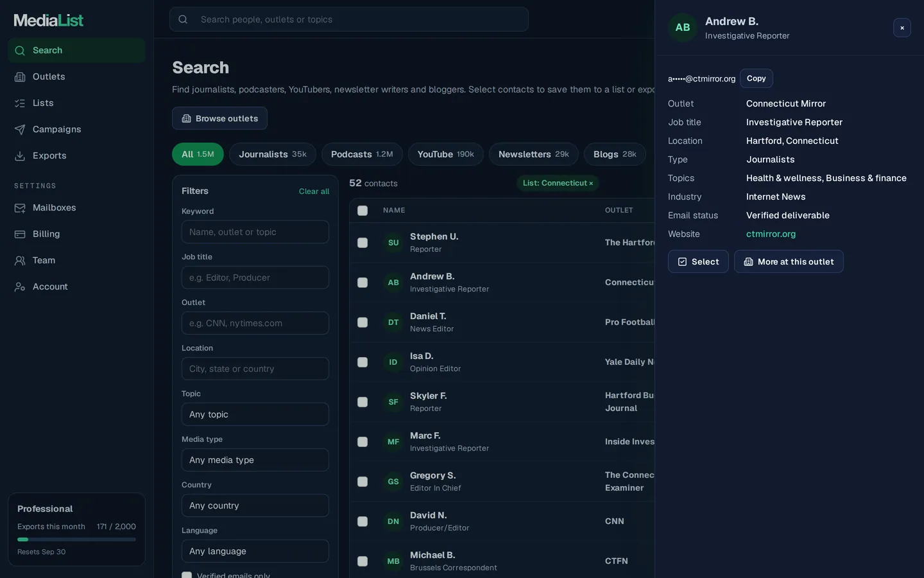Viewport: 924px width, 578px height.
Task: Open the Billing card icon
Action: pos(20,234)
